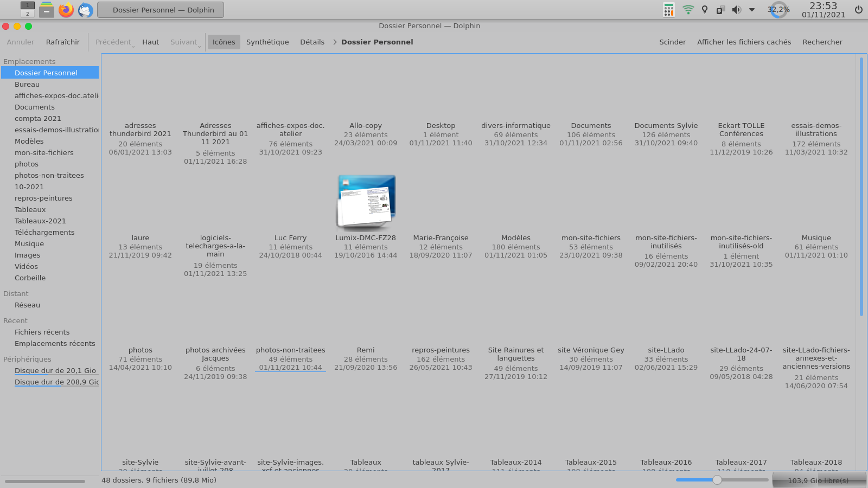This screenshot has height=488, width=868.
Task: Switch to Synthétique view mode
Action: 267,42
